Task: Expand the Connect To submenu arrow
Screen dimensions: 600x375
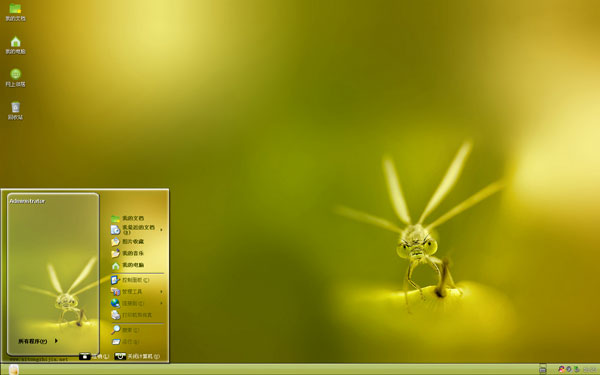Action: (x=161, y=303)
